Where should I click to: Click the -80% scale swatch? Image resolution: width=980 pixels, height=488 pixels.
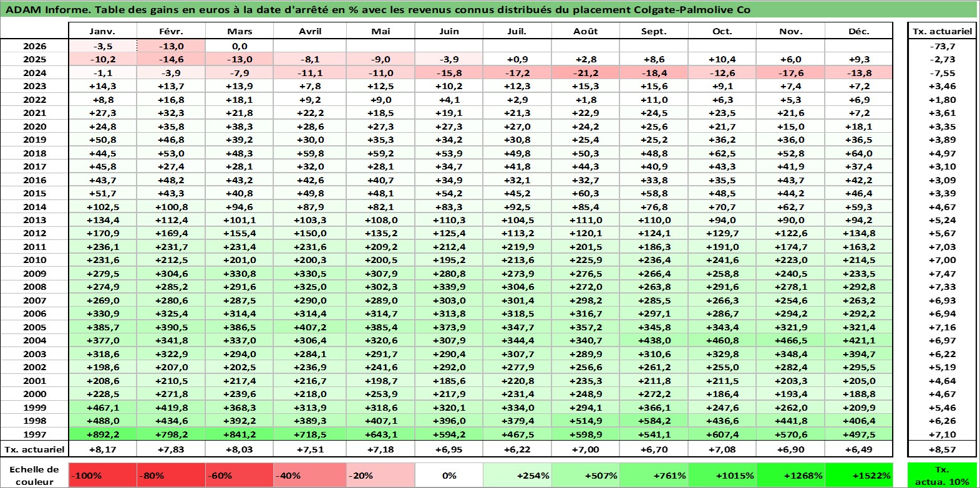click(x=171, y=476)
